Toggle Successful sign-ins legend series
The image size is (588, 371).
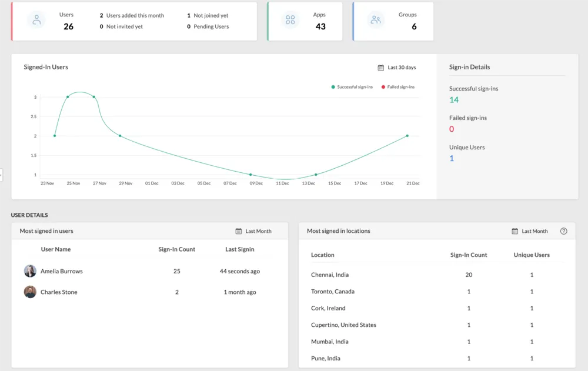coord(352,87)
